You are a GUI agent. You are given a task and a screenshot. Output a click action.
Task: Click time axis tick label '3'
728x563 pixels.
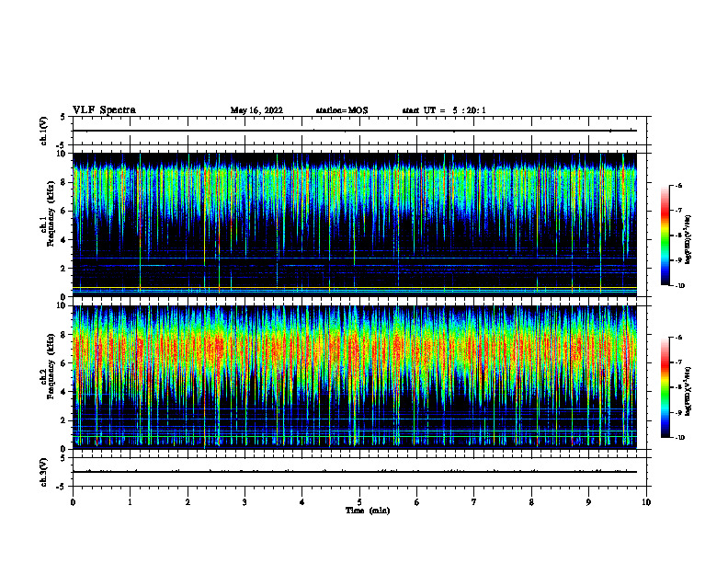coord(245,502)
